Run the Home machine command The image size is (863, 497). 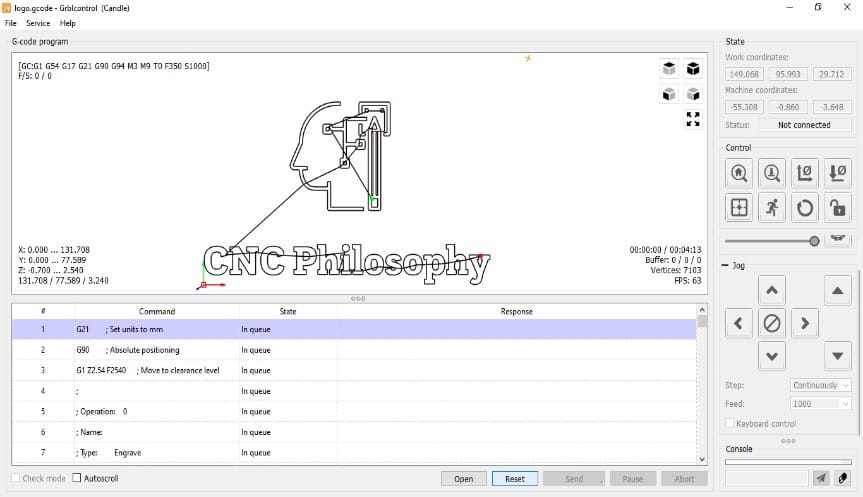[x=739, y=173]
